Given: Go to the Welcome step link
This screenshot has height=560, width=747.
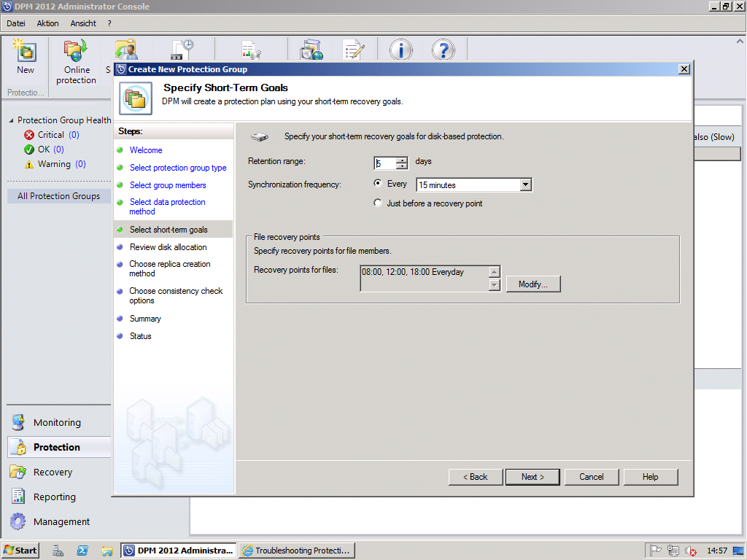Looking at the screenshot, I should coord(146,150).
